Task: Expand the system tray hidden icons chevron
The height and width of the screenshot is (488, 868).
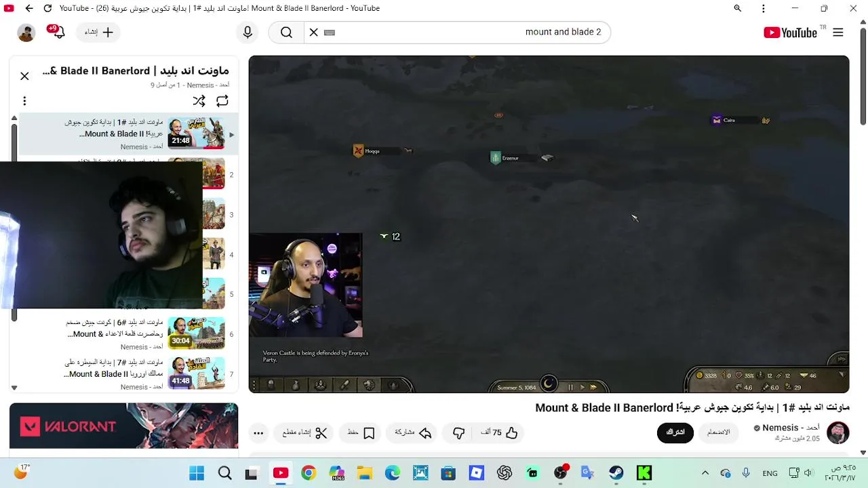Action: point(705,473)
